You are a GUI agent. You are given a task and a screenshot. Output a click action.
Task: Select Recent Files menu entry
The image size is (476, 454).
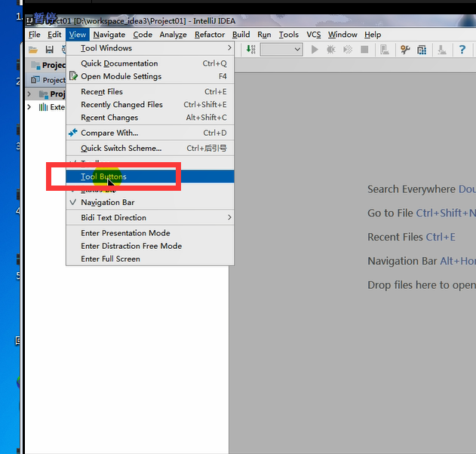point(150,92)
